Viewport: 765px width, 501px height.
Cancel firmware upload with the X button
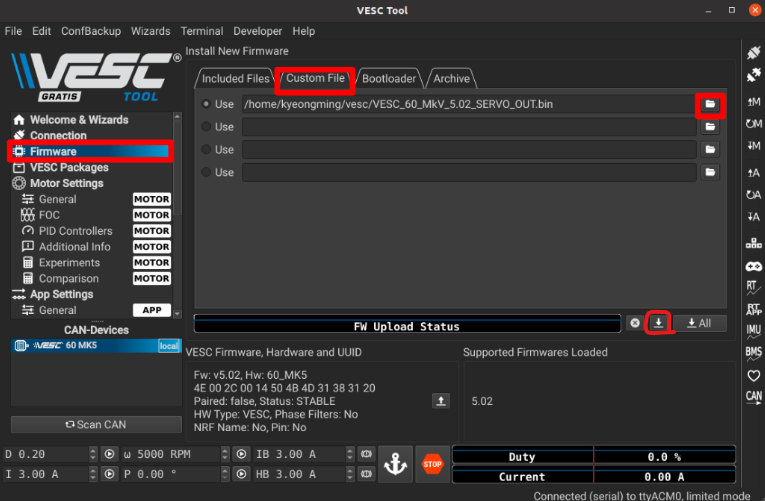[635, 323]
